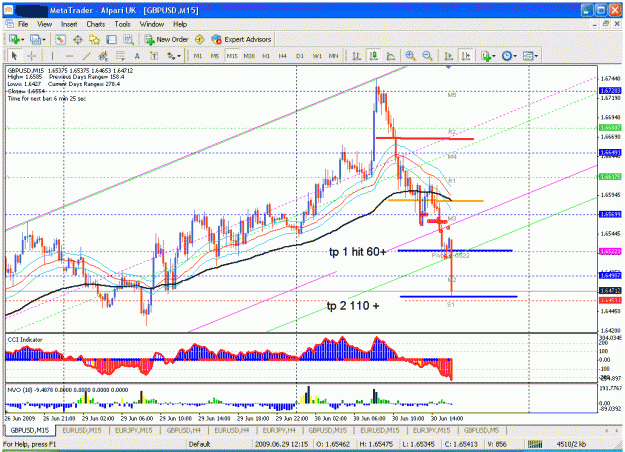Open the Profiles dropdown arrow
The height and width of the screenshot is (452, 625).
pos(44,40)
